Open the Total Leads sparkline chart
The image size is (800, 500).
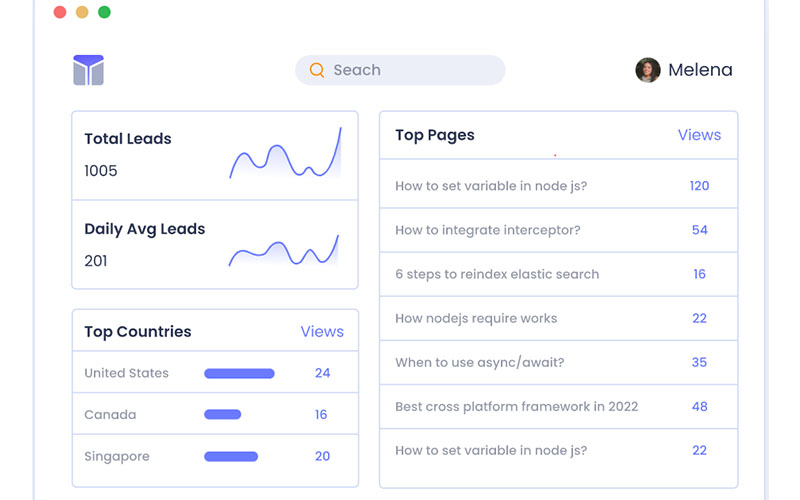click(x=285, y=153)
